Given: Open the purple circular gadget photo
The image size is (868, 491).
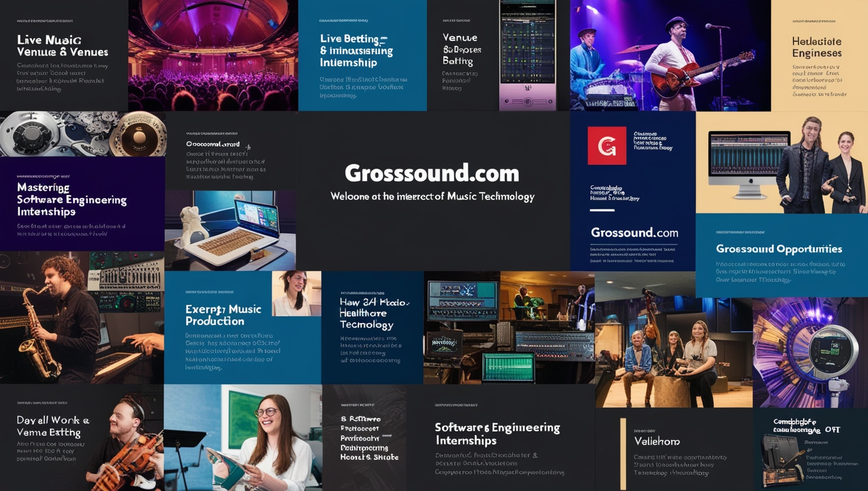Looking at the screenshot, I should pos(810,352).
